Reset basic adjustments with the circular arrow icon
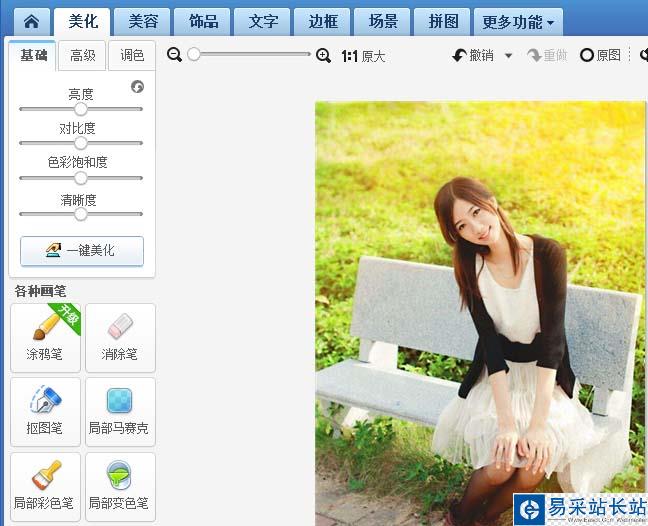Viewport: 648px width, 526px height. [x=137, y=87]
